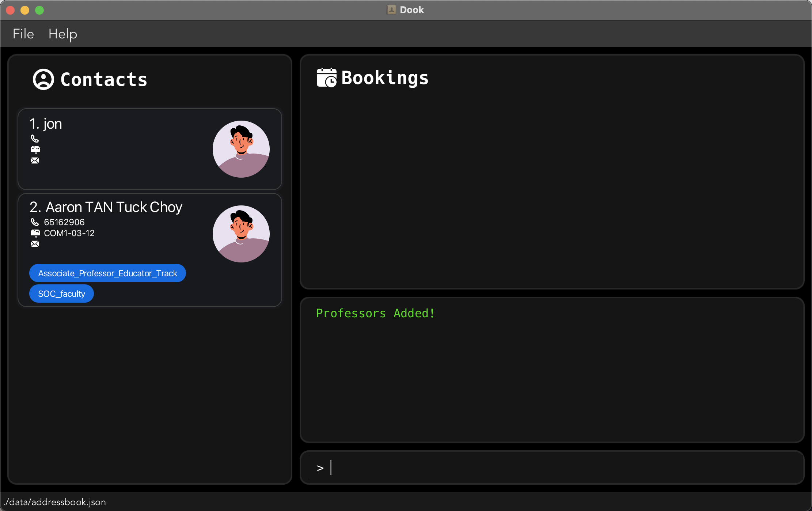This screenshot has width=812, height=511.
Task: Open the Help menu
Action: point(63,34)
